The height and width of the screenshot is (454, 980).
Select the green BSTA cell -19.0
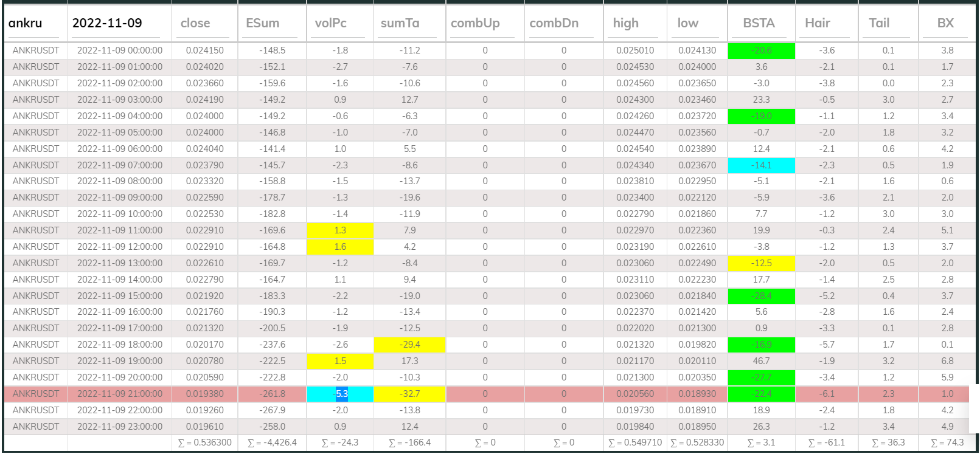(761, 116)
